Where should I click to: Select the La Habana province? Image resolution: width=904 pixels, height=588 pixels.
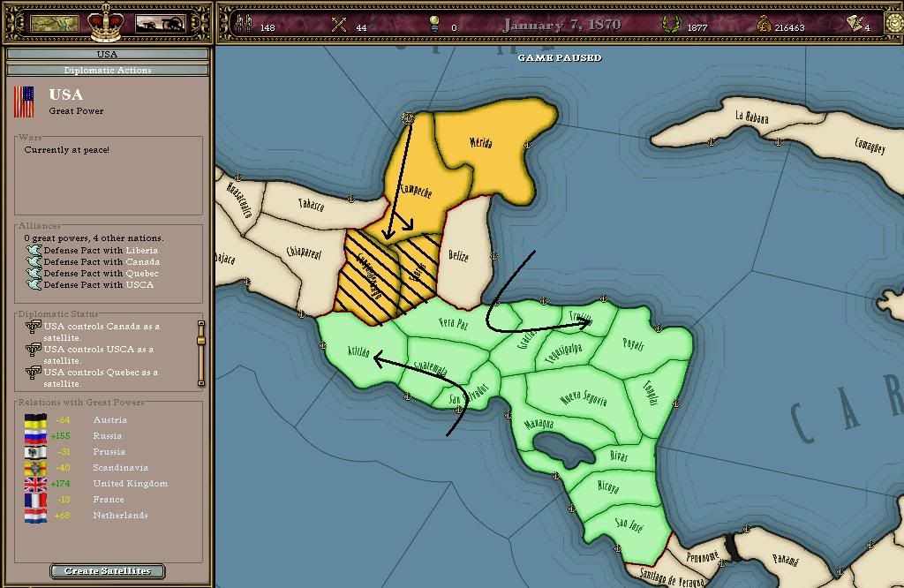tap(751, 117)
